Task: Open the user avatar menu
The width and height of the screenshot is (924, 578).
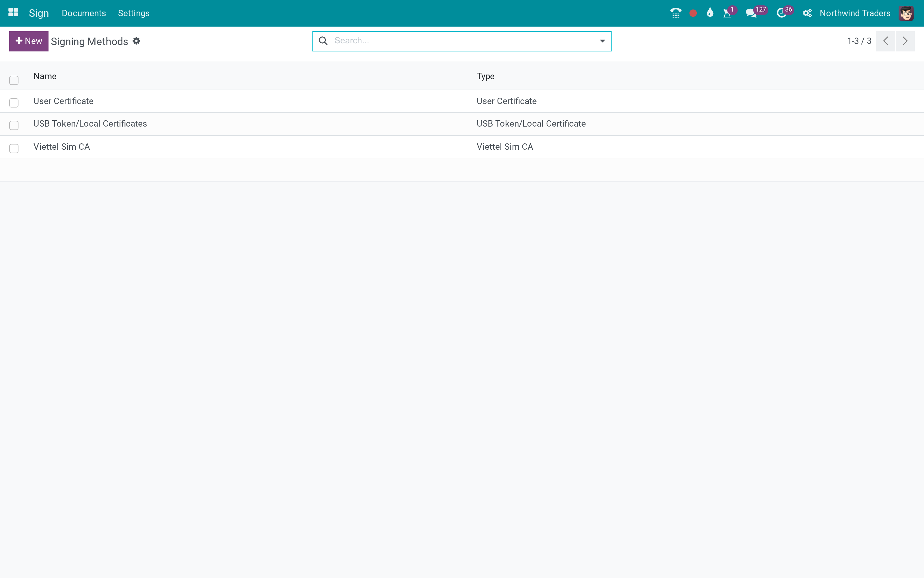Action: pos(906,13)
